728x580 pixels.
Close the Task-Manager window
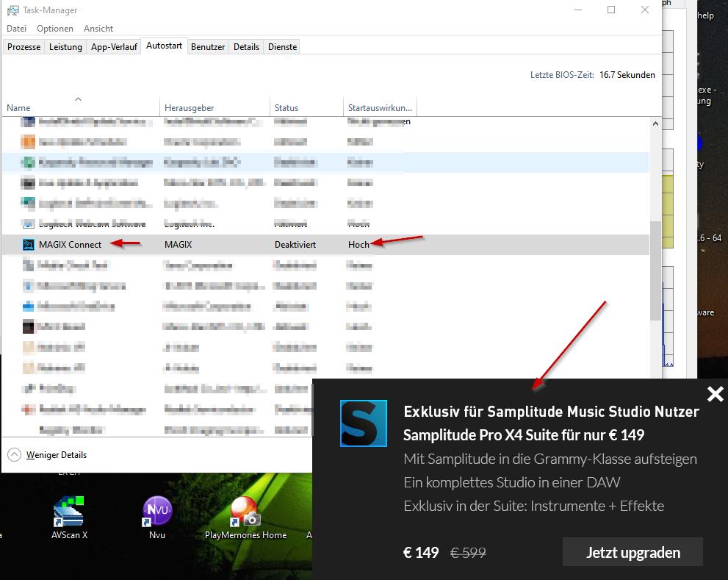[x=645, y=10]
